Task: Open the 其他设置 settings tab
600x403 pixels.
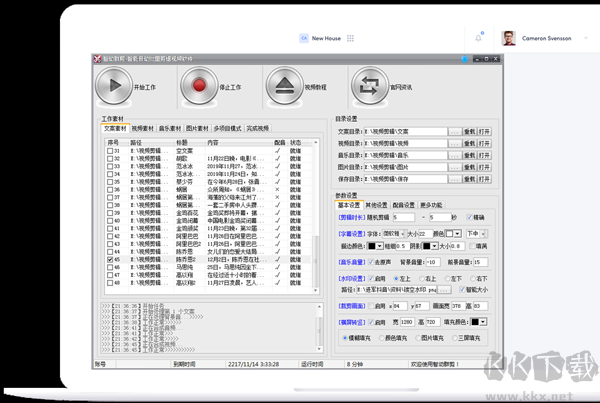Action: [376, 205]
